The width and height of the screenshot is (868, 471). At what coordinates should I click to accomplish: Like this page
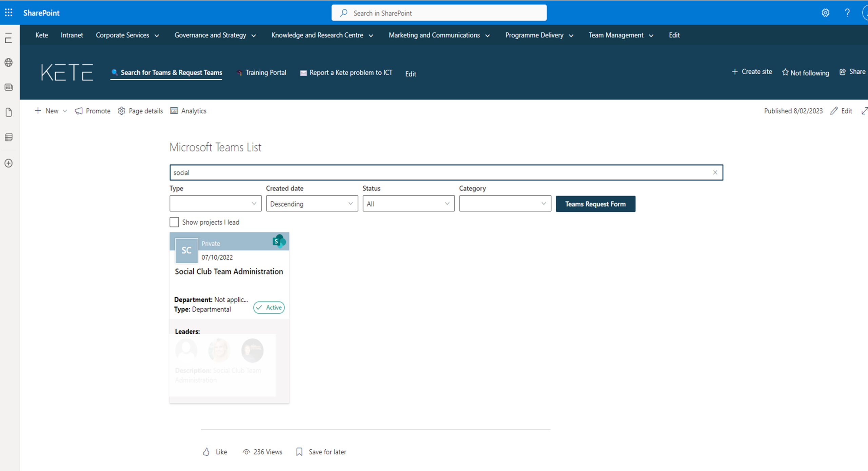(215, 452)
